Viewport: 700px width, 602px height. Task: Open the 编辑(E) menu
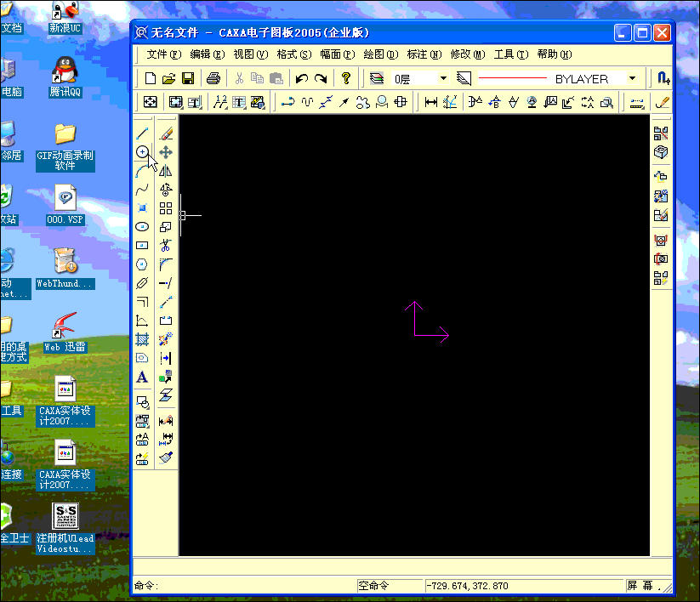(x=208, y=54)
